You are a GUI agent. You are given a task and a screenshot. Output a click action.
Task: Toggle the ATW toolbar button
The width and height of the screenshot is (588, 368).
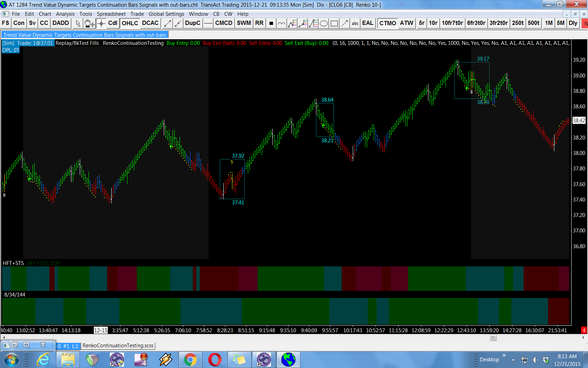pyautogui.click(x=407, y=23)
